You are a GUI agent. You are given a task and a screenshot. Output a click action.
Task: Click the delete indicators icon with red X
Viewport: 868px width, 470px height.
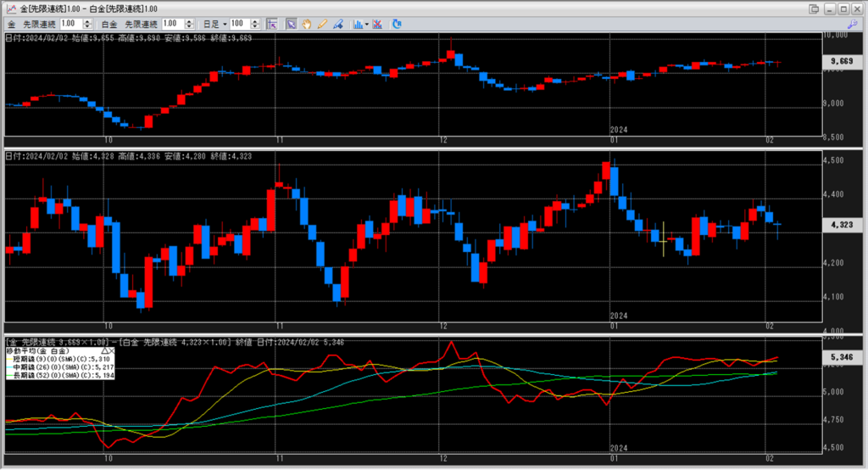(x=377, y=24)
